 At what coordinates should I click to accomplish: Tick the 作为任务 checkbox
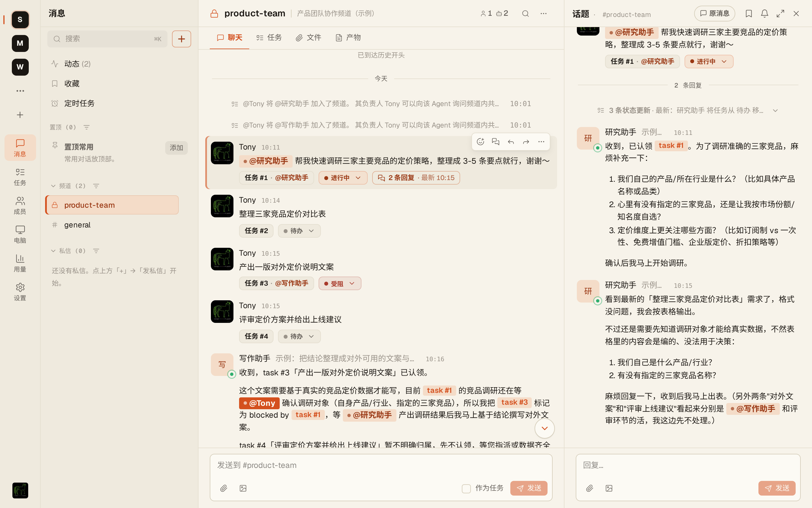pos(466,489)
